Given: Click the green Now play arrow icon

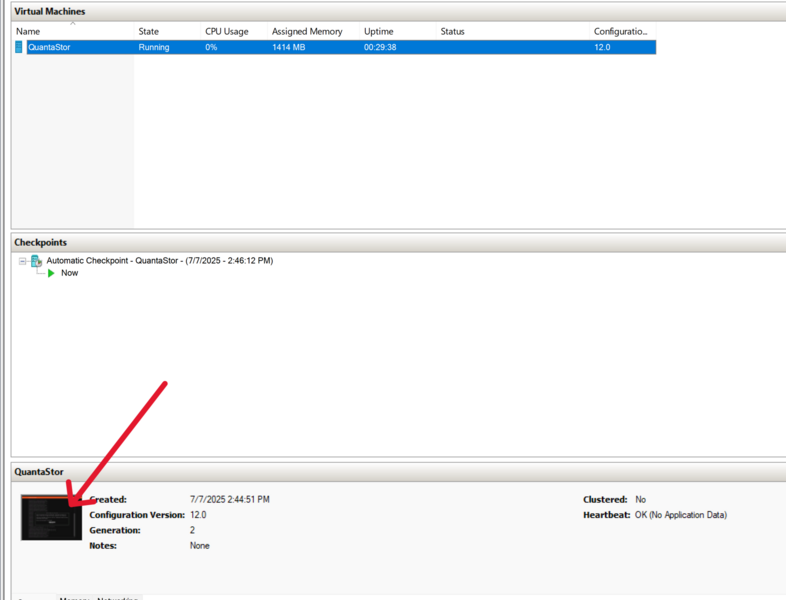Looking at the screenshot, I should click(51, 273).
